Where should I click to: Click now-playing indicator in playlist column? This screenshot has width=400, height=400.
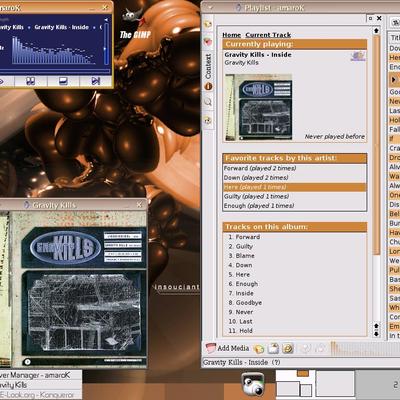394,80
